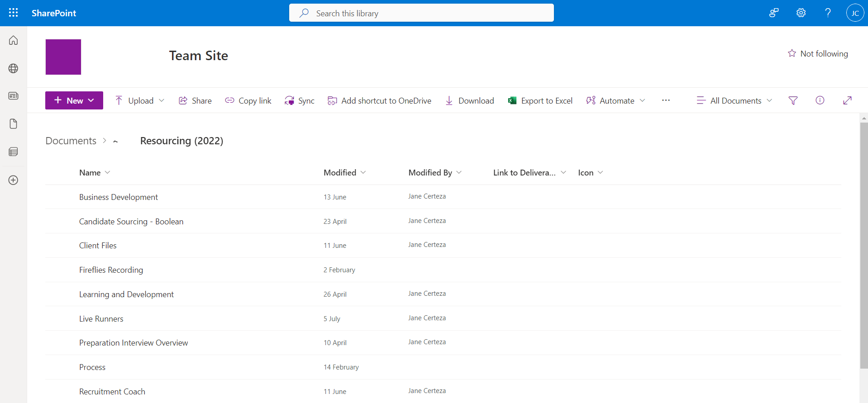The height and width of the screenshot is (403, 868).
Task: Open the globe My Sites icon
Action: click(14, 68)
